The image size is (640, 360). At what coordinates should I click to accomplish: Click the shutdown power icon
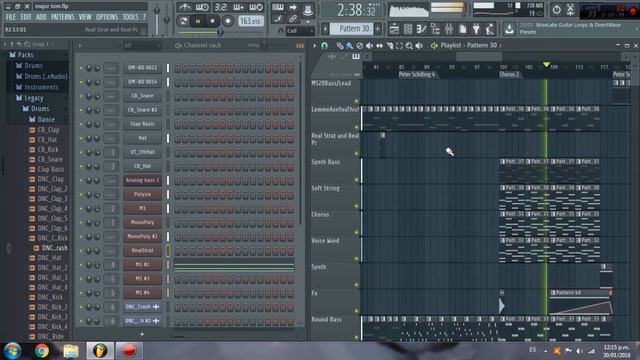coord(556,9)
